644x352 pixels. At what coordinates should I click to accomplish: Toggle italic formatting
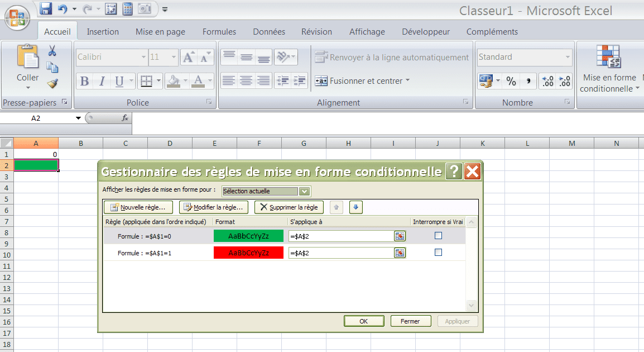pos(102,81)
